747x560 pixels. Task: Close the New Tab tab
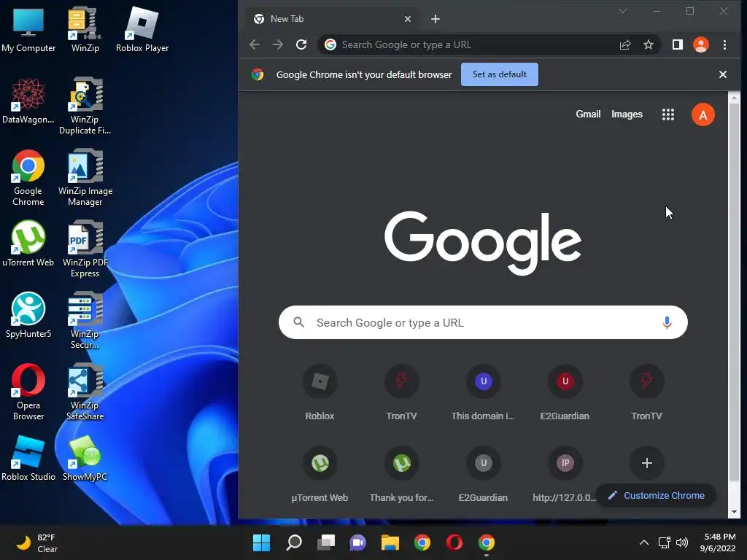[x=407, y=19]
